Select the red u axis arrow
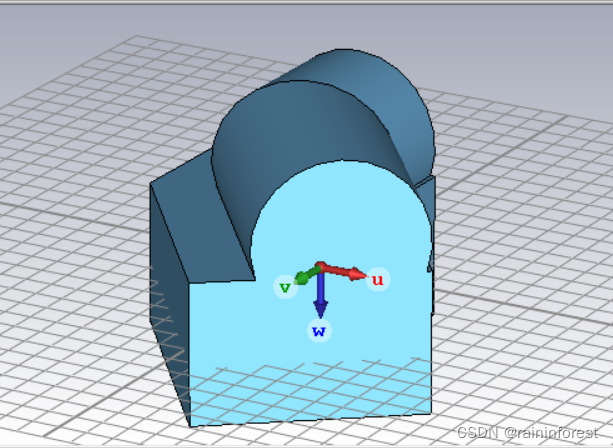The image size is (613, 448). pos(344,271)
